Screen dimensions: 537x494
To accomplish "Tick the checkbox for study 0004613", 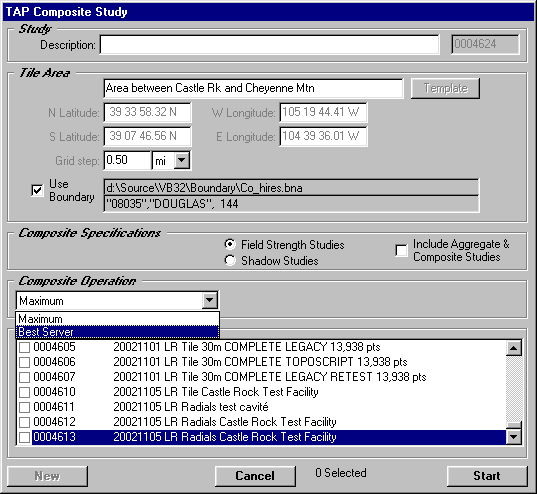I will point(24,437).
